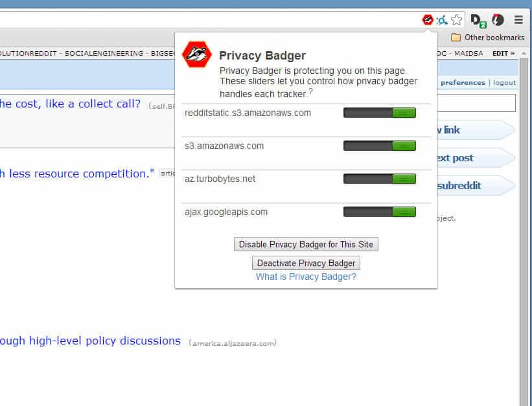
Task: Click the blue network extension icon beside star
Action: (x=442, y=20)
